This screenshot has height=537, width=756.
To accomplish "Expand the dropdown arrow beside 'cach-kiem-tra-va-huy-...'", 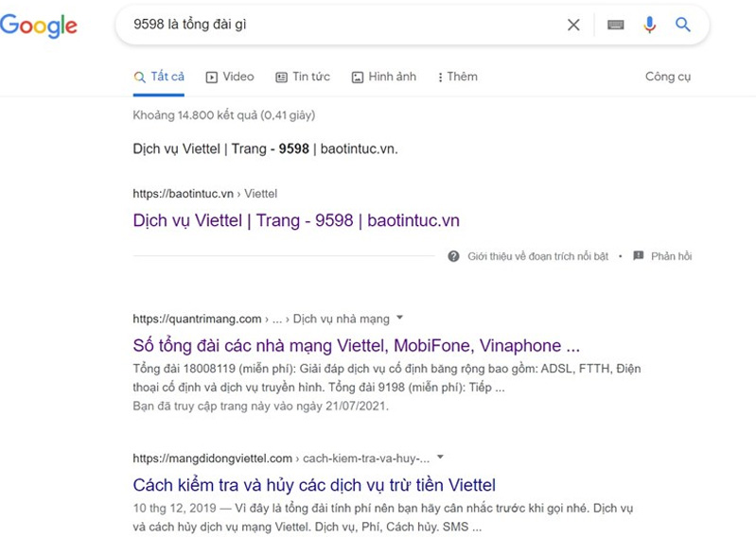I will coord(440,457).
